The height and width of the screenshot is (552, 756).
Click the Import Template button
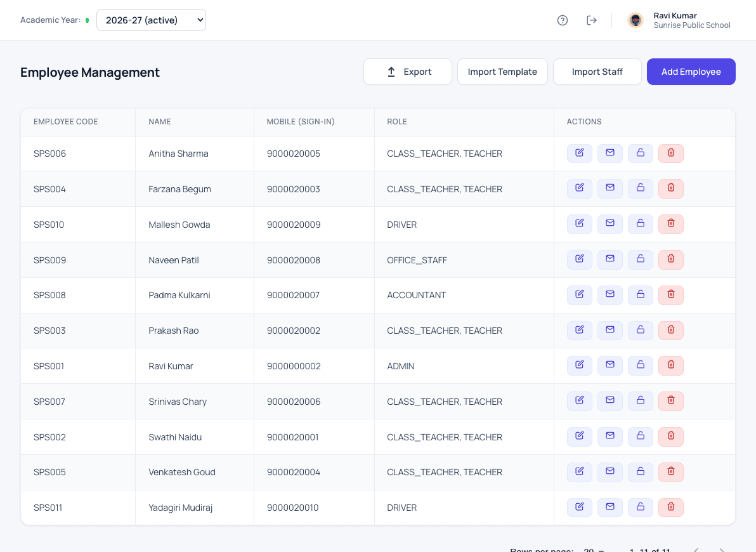tap(502, 72)
